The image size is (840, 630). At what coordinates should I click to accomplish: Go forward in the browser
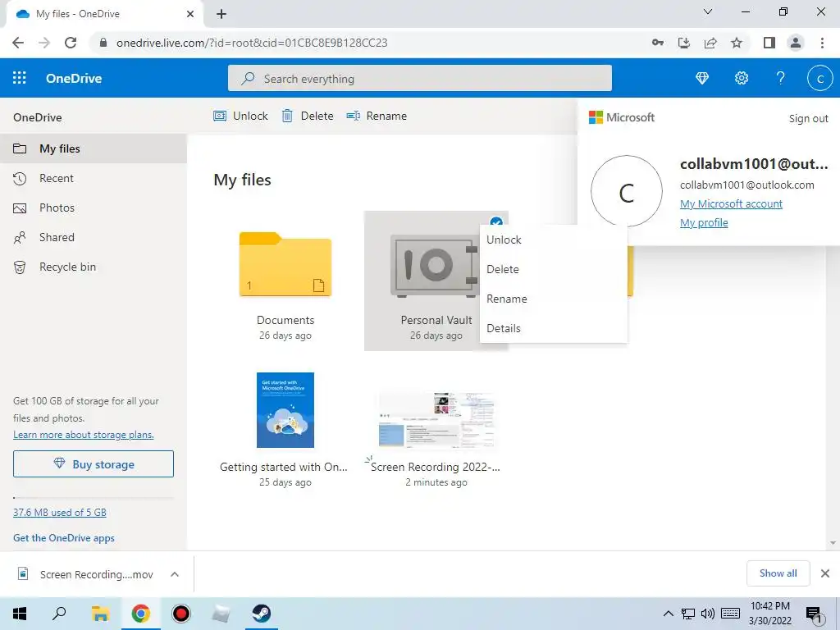[x=44, y=43]
